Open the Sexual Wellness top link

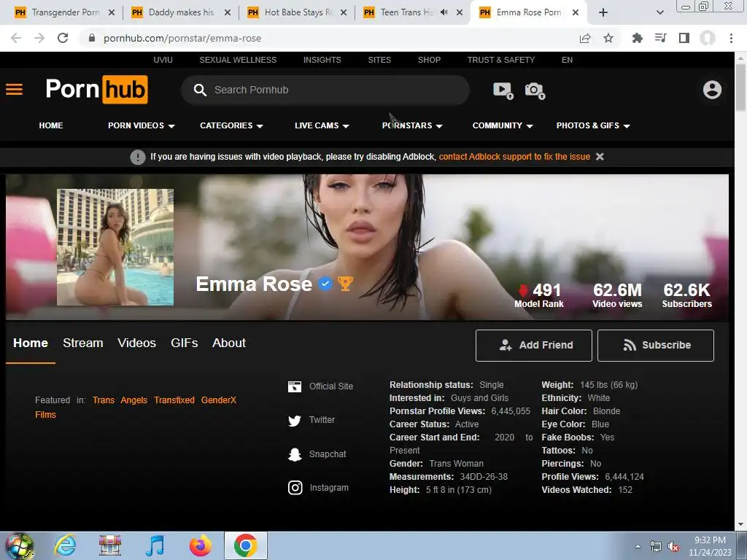pyautogui.click(x=238, y=60)
